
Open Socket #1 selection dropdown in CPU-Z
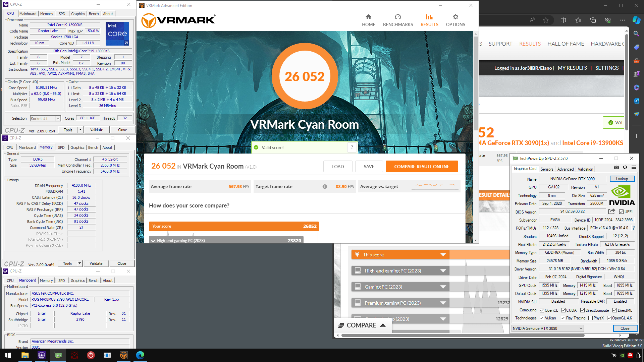coord(45,119)
